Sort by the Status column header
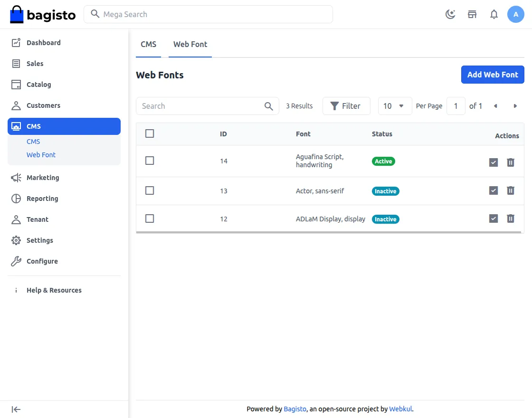This screenshot has width=532, height=418. click(x=382, y=134)
